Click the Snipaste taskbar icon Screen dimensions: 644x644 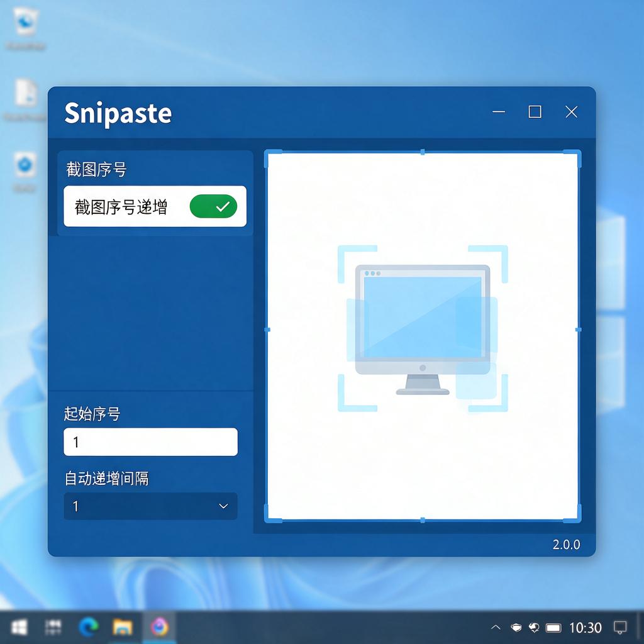[159, 627]
